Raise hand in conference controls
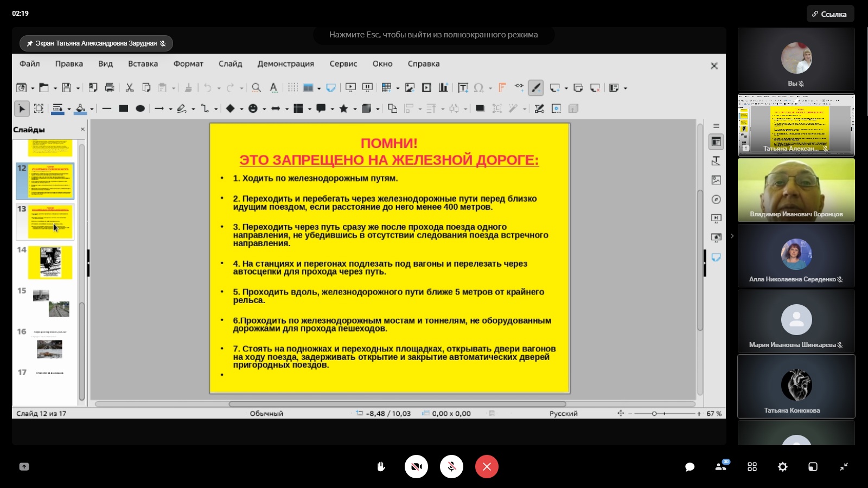This screenshot has width=868, height=488. pyautogui.click(x=381, y=466)
